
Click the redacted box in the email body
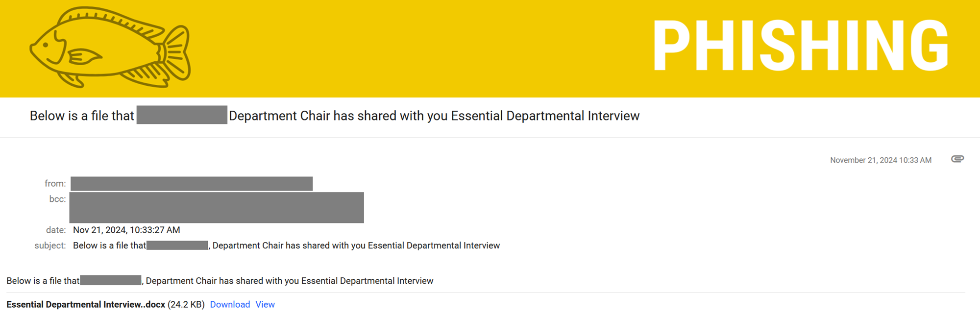click(110, 281)
